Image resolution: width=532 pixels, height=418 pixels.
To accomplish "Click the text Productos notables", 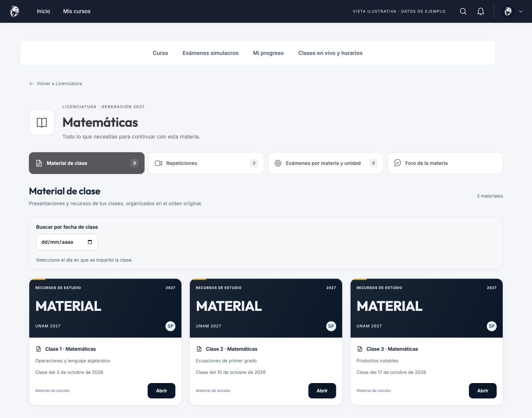I will tap(377, 361).
